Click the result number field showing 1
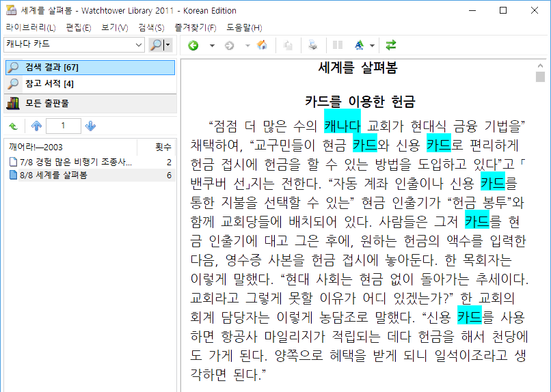Viewport: 551px width, 392px height. click(x=64, y=126)
